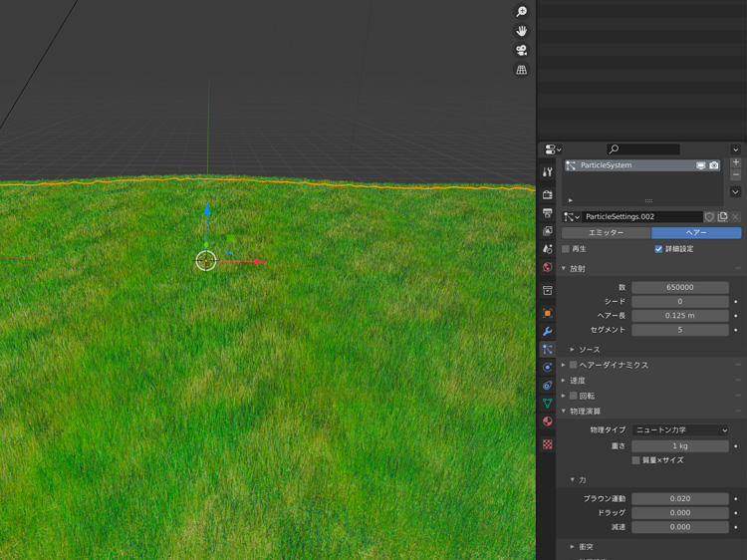Toggle camera view with the camera icon
The height and width of the screenshot is (560, 747).
521,50
